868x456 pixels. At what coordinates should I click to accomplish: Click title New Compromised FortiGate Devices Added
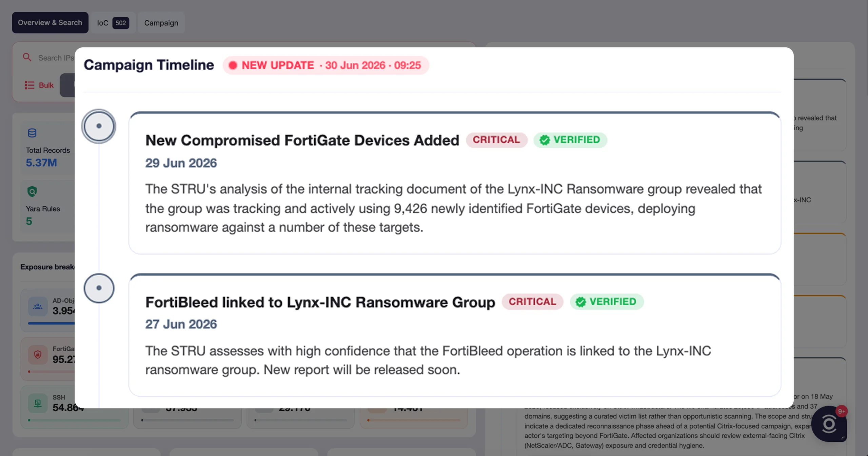click(302, 140)
